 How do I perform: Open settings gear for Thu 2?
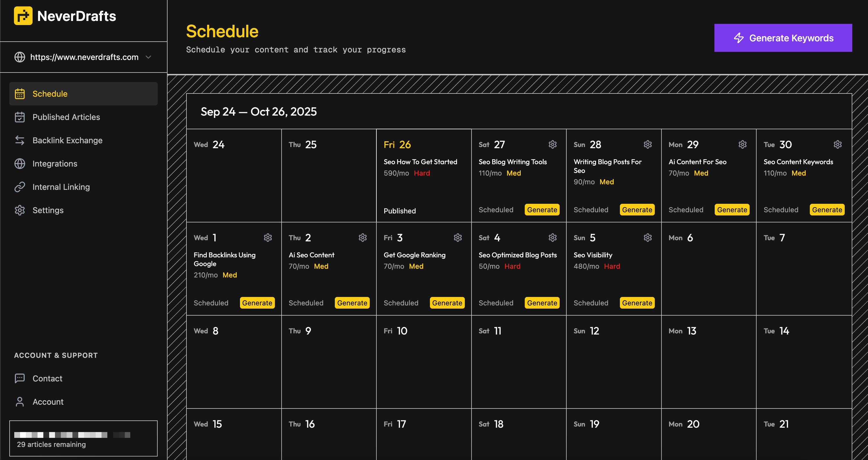362,238
